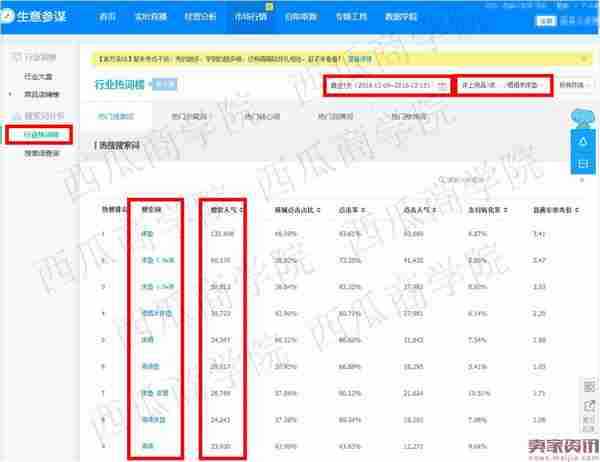Open the rank 6 search term link

click(150, 366)
